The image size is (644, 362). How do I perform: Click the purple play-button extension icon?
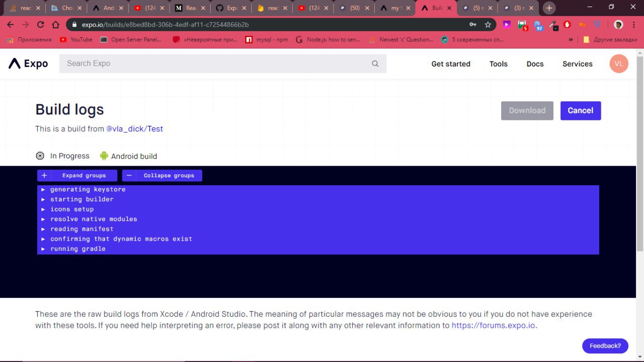click(x=507, y=24)
